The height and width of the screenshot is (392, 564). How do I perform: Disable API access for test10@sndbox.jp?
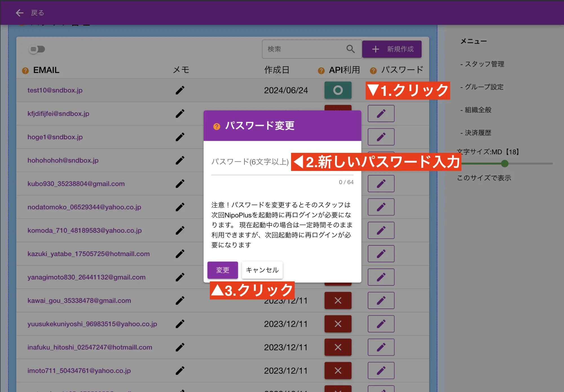pyautogui.click(x=338, y=90)
